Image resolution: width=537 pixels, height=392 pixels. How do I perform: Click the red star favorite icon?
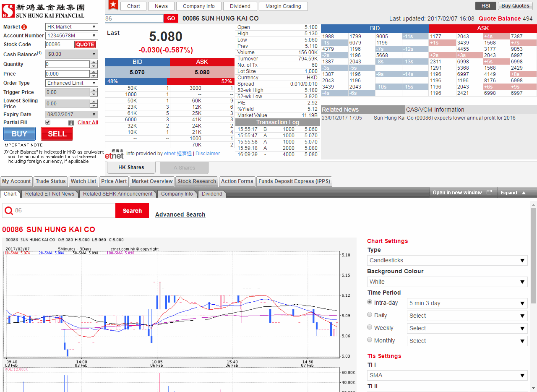[x=113, y=5]
